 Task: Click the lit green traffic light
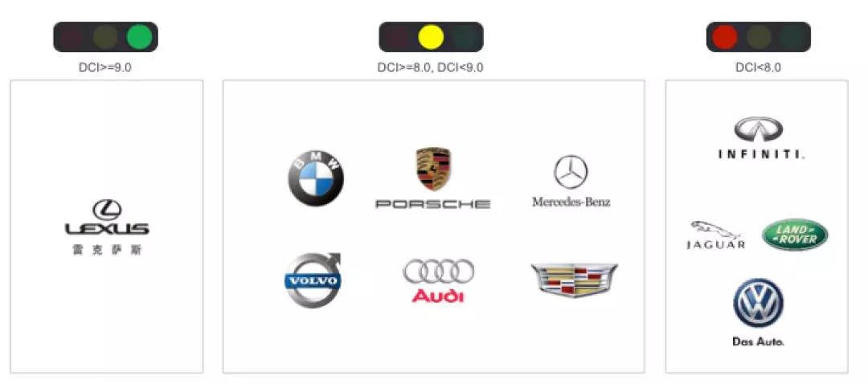139,37
